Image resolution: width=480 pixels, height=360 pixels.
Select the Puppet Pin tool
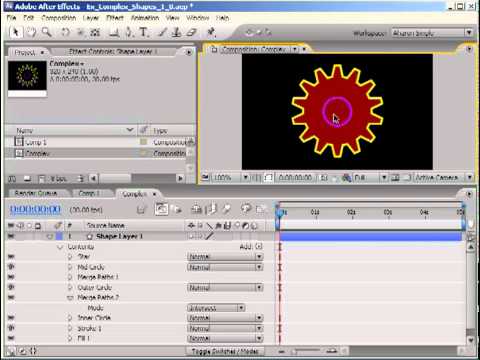click(211, 32)
